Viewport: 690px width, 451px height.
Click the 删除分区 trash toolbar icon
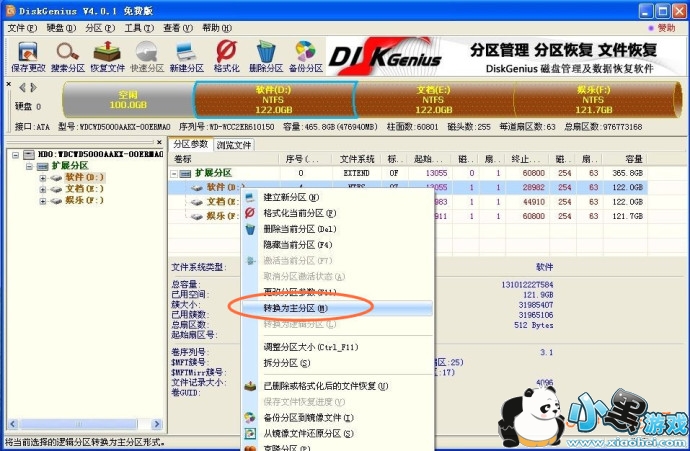266,57
